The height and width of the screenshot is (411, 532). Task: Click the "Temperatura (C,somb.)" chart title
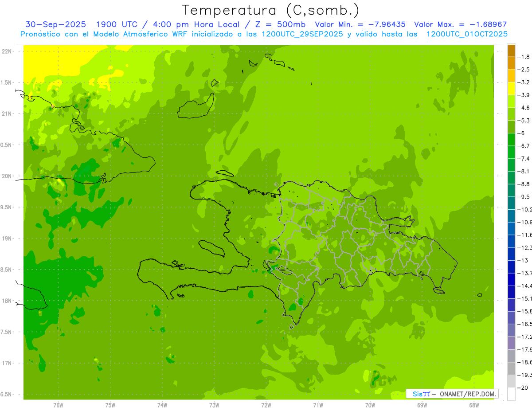tap(270, 10)
